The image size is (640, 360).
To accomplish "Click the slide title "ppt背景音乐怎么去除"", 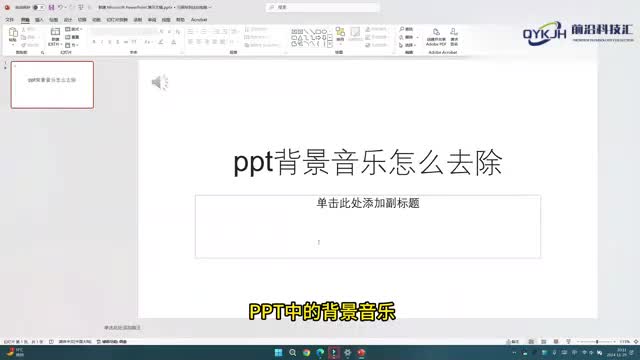I will pos(367,162).
